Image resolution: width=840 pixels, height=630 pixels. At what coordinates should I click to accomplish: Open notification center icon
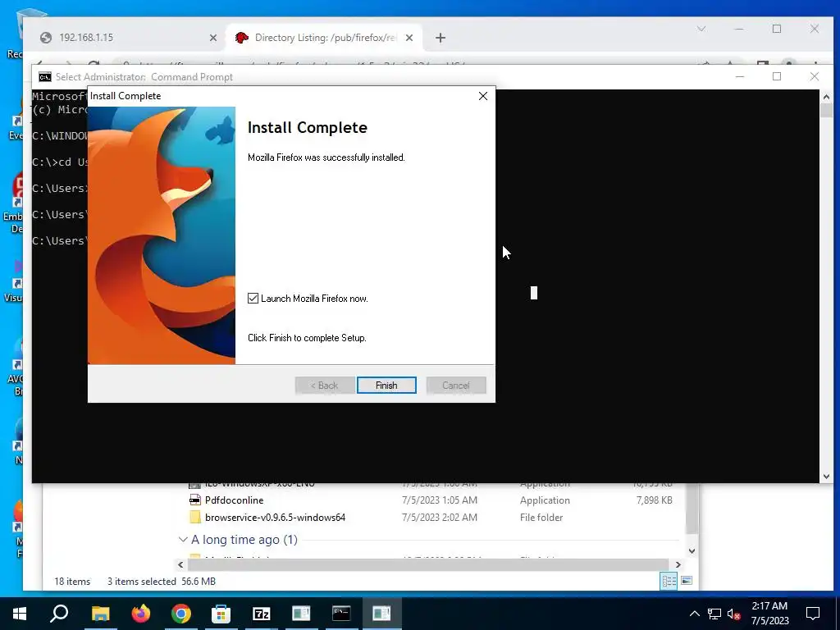pyautogui.click(x=813, y=614)
